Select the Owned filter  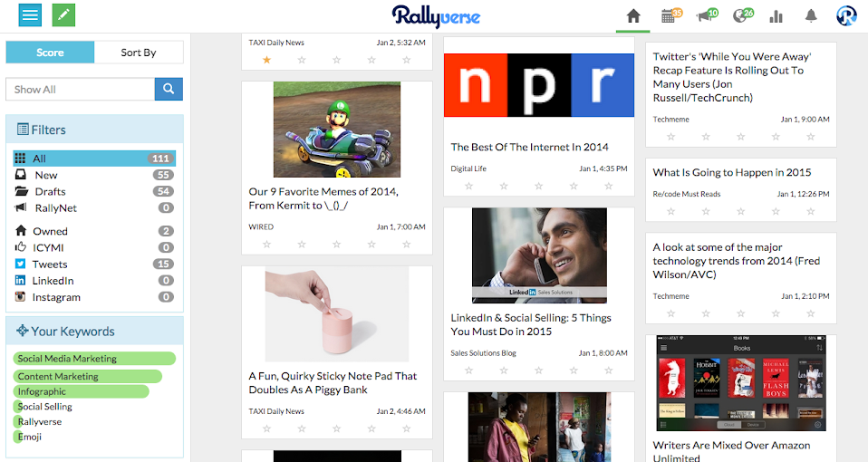(x=94, y=231)
